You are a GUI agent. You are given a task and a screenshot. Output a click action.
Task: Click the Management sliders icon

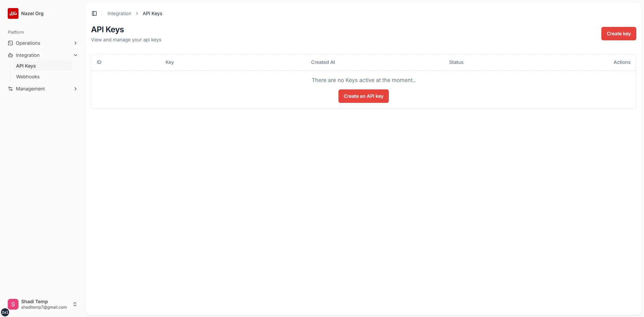10,88
